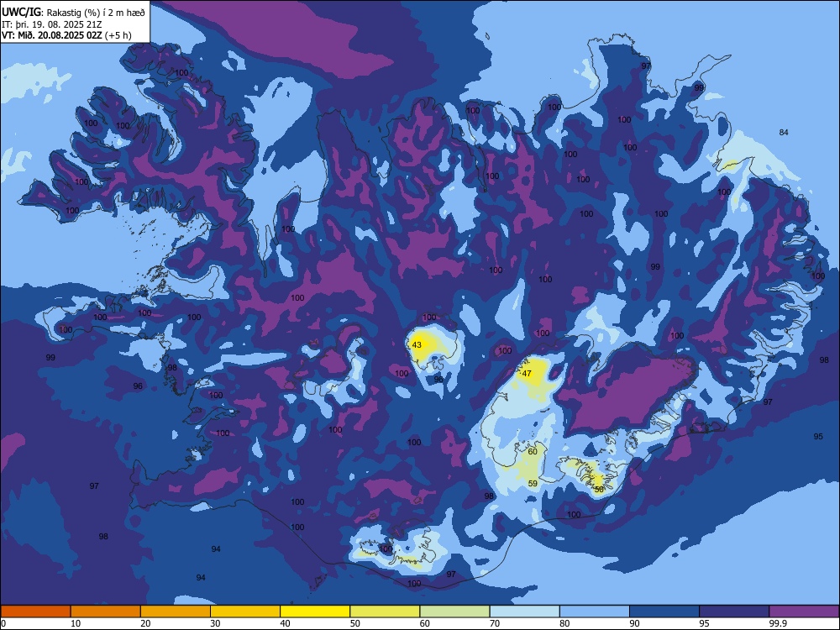Click the bright yellow 40–50 legend swatch
The height and width of the screenshot is (630, 840).
pos(315,612)
